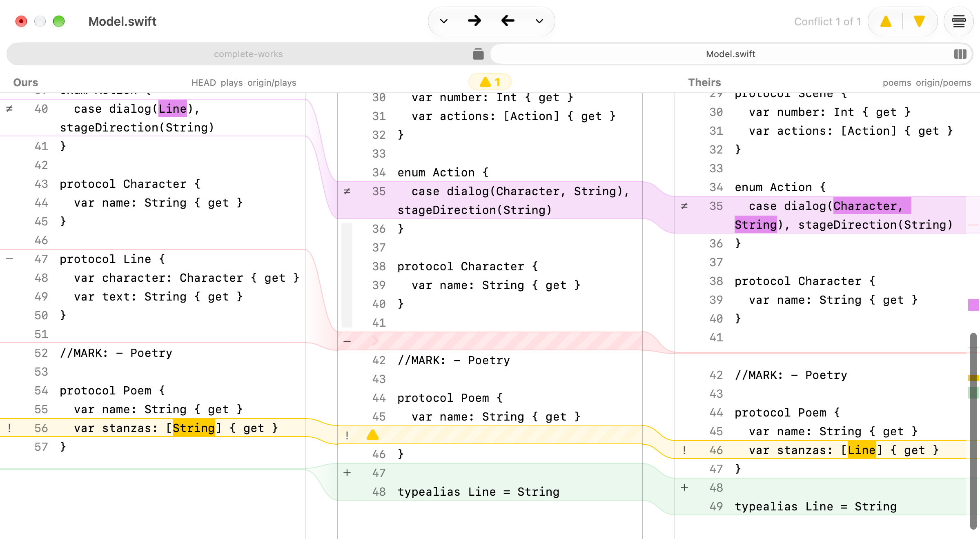Click the minus marker in merged deleted block
The image size is (980, 539).
point(347,341)
